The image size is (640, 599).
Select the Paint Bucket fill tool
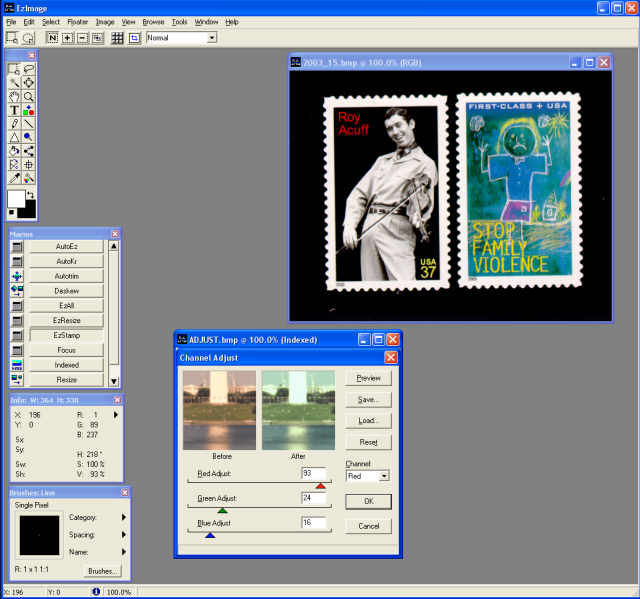(x=14, y=151)
